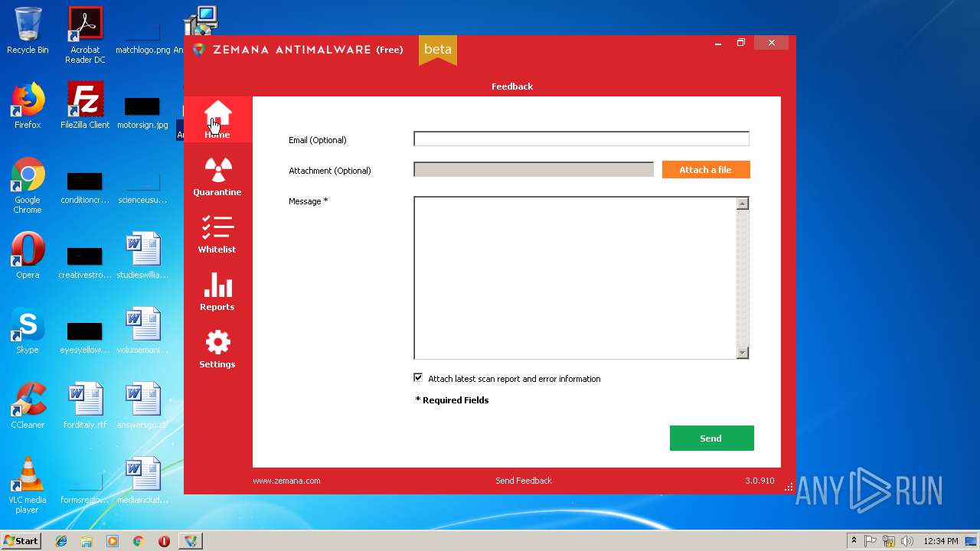Open Chrome from the taskbar
The image size is (980, 551).
coord(138,541)
